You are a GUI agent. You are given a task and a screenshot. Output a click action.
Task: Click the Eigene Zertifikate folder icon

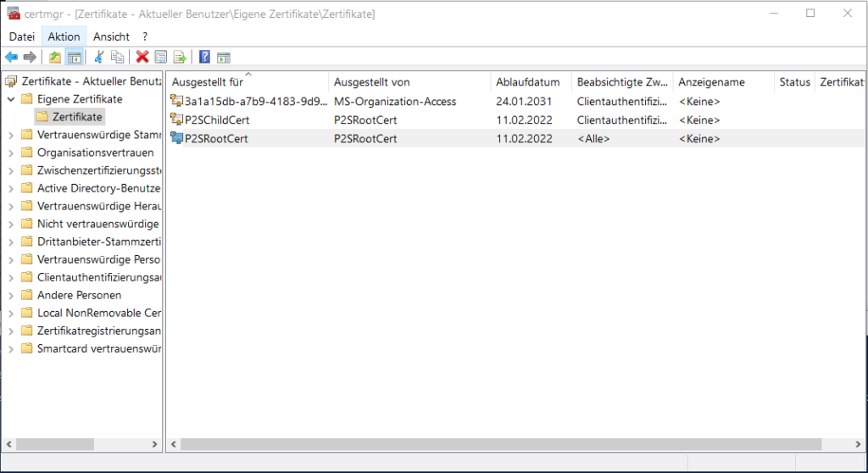tap(26, 99)
